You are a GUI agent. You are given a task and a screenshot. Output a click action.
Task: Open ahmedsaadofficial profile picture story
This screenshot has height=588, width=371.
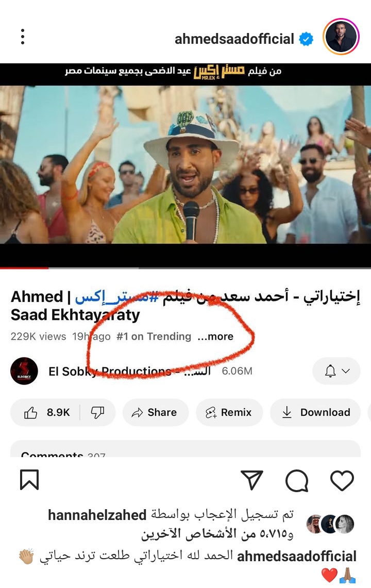click(341, 37)
